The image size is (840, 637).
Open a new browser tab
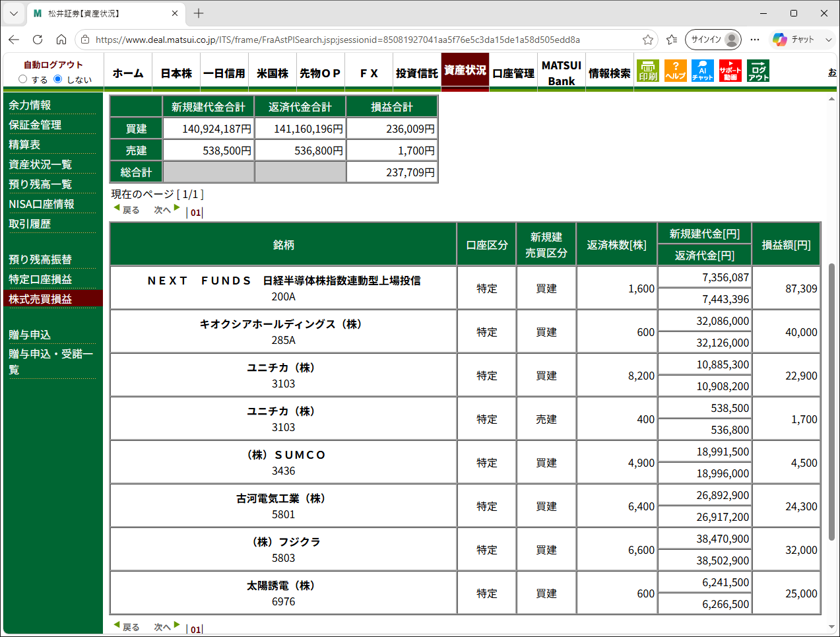coord(199,13)
